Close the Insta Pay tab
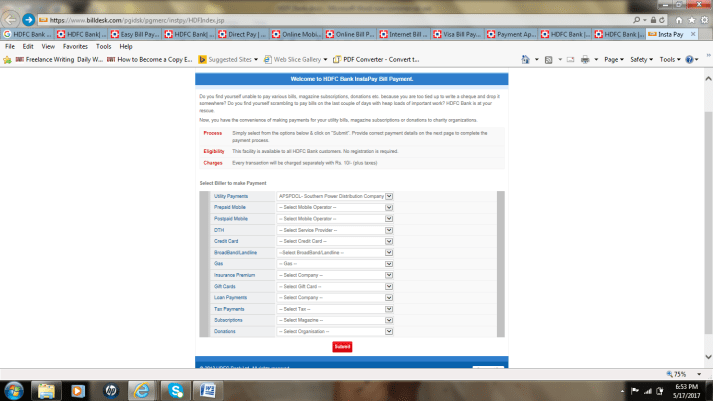 pyautogui.click(x=693, y=34)
